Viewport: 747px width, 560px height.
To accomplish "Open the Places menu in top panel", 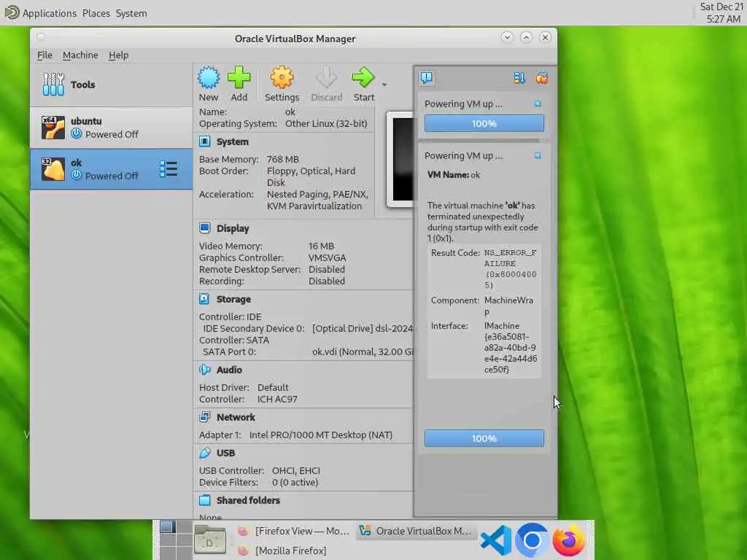I will [96, 13].
